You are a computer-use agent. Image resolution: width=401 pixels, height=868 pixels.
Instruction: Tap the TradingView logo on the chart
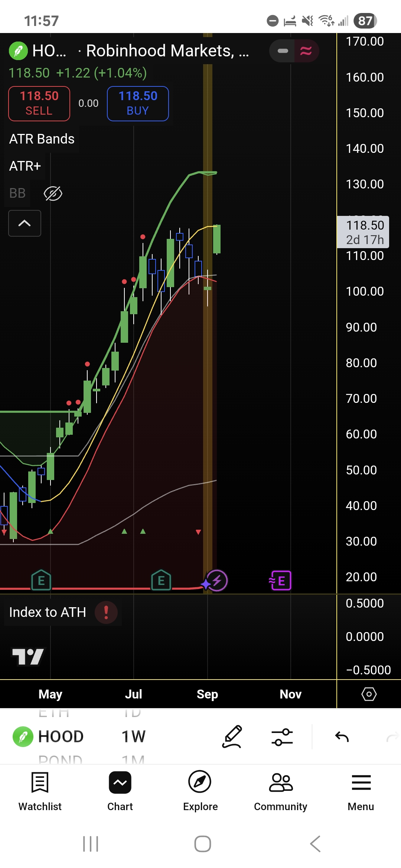click(x=28, y=657)
